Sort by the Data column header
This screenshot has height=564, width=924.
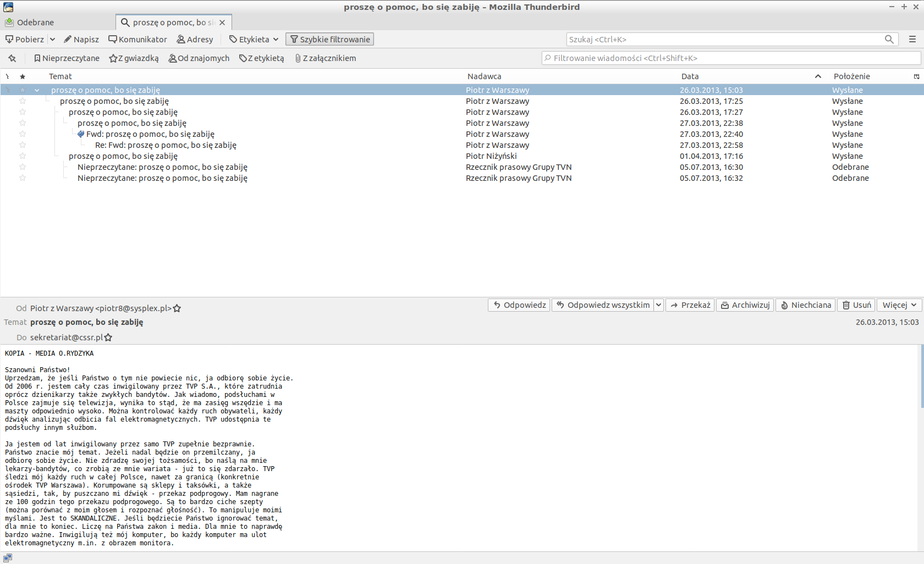click(690, 76)
